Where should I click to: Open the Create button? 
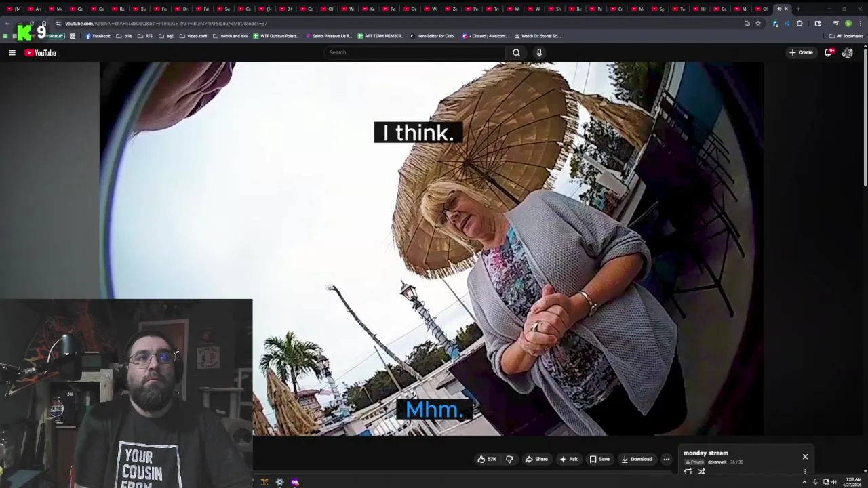click(801, 52)
